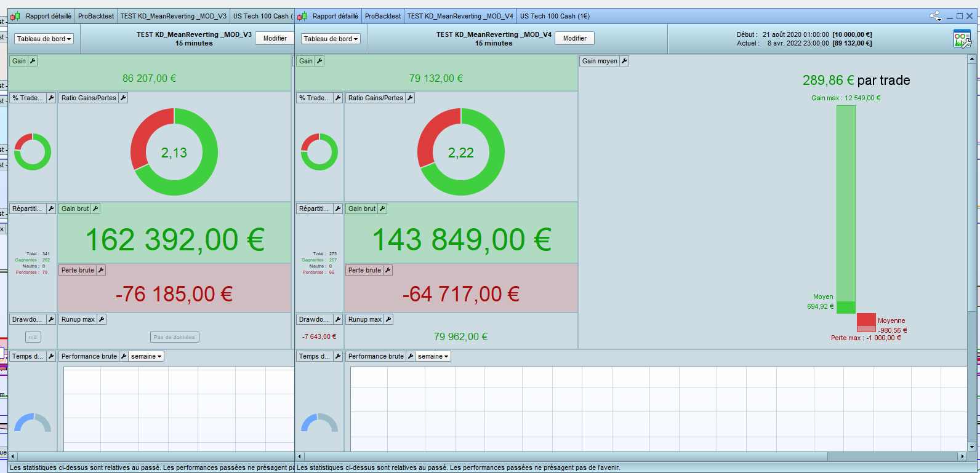Screen dimensions: 980x473
Task: Click the Perte max : -1 000,00 € label
Action: click(x=866, y=338)
